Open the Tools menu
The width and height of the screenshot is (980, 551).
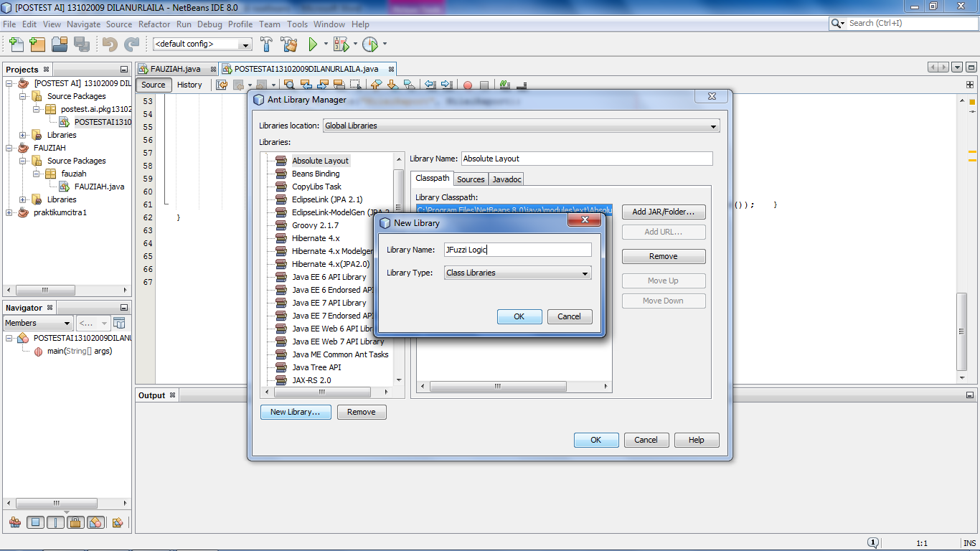[297, 24]
